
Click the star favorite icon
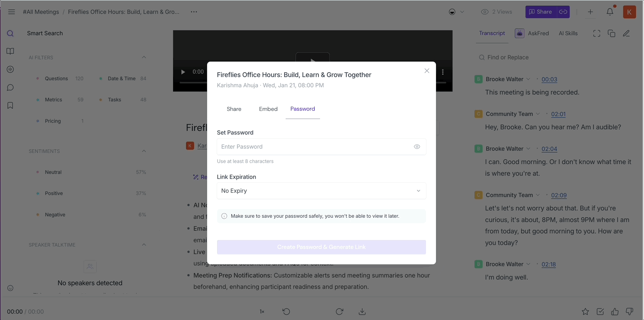(x=585, y=311)
